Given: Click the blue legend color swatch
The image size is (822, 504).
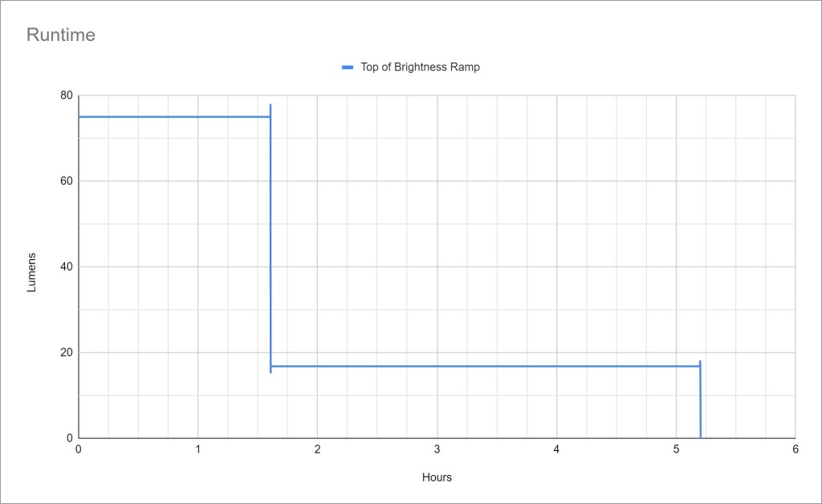Looking at the screenshot, I should click(x=347, y=67).
